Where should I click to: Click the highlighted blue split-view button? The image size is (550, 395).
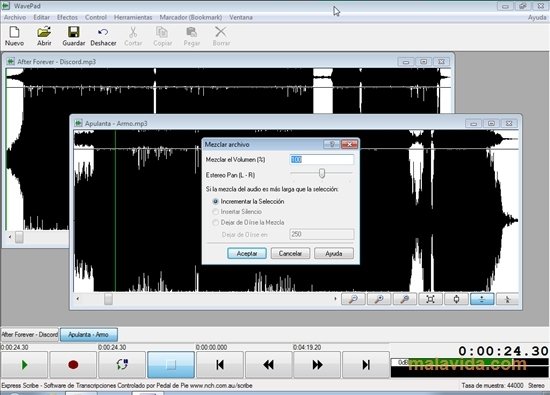(482, 299)
